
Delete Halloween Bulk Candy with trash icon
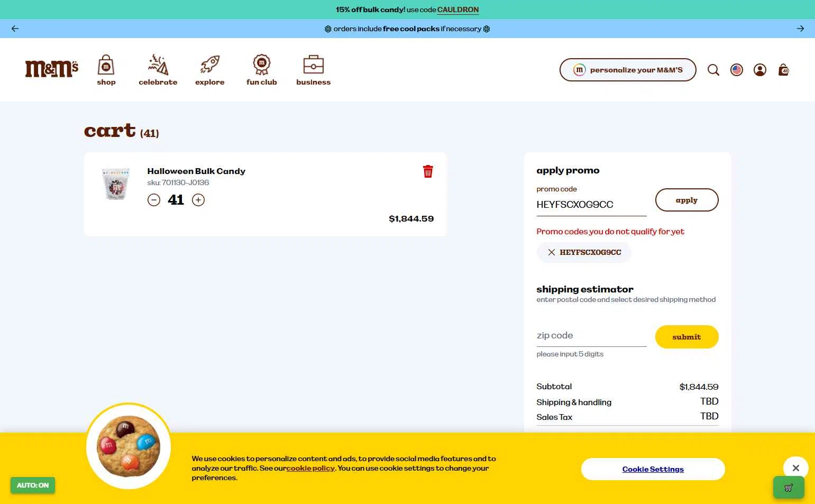pos(428,171)
